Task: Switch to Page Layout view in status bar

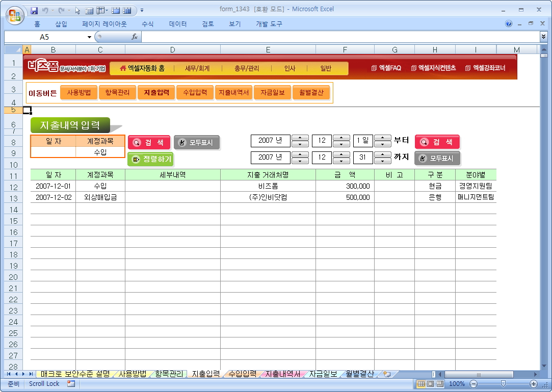Action: [x=430, y=384]
